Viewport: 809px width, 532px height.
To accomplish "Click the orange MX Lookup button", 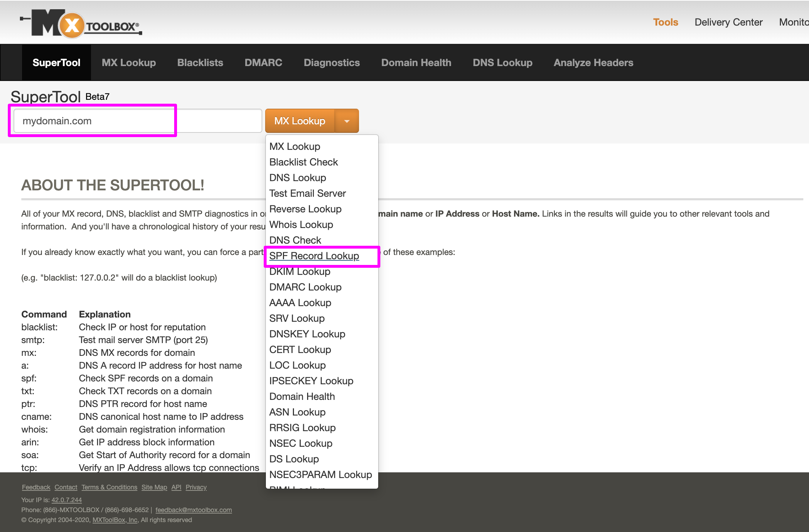I will [x=300, y=120].
